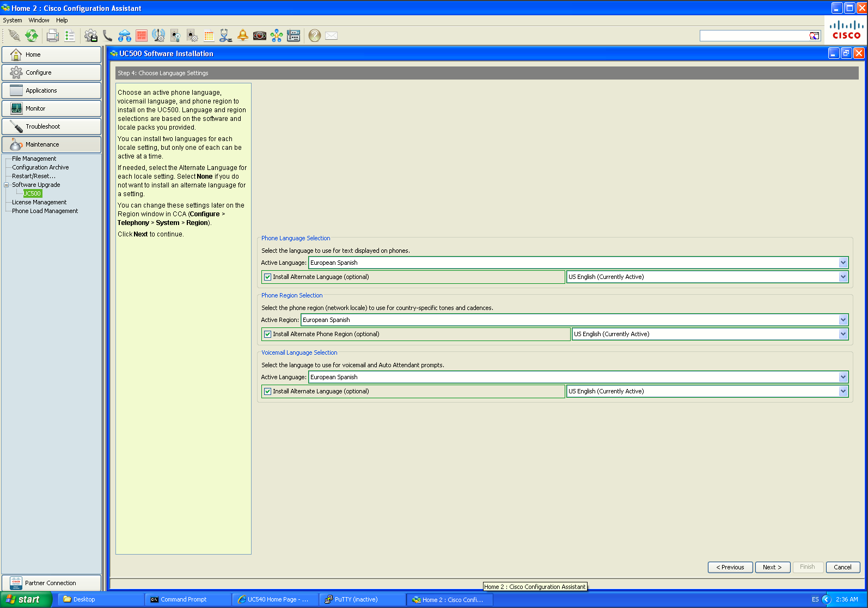Select Restart/Reset in the tree
This screenshot has height=608, width=868.
[x=34, y=176]
